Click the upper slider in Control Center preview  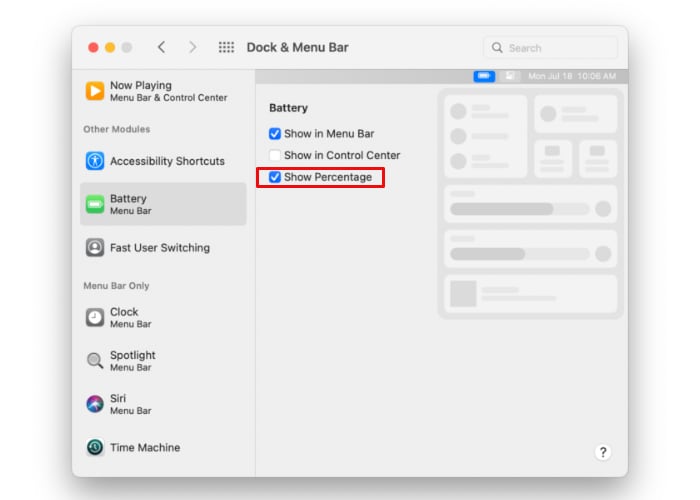(520, 209)
